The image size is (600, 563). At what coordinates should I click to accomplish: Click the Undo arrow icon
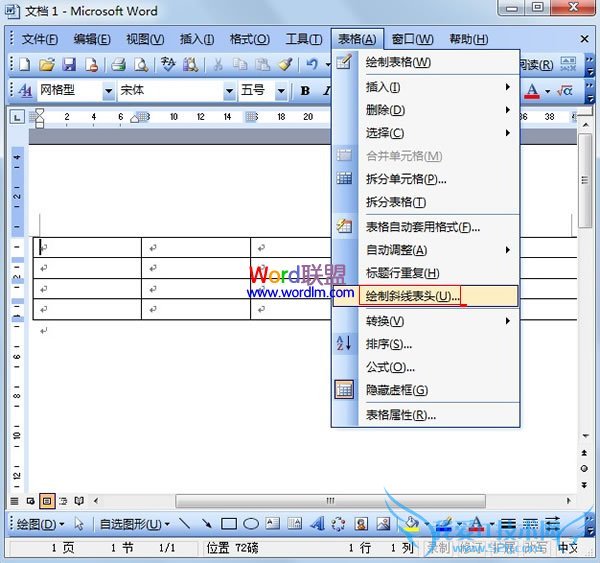[312, 64]
